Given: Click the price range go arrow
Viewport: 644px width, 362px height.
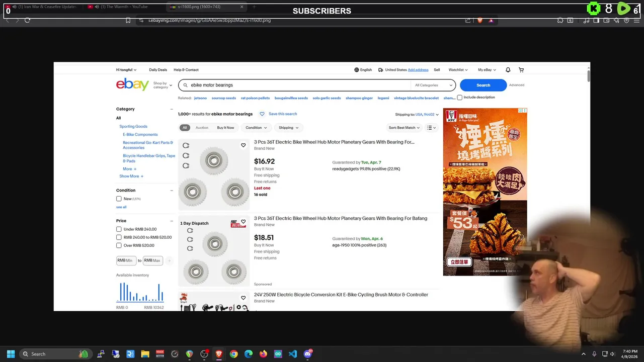Looking at the screenshot, I should point(169,260).
